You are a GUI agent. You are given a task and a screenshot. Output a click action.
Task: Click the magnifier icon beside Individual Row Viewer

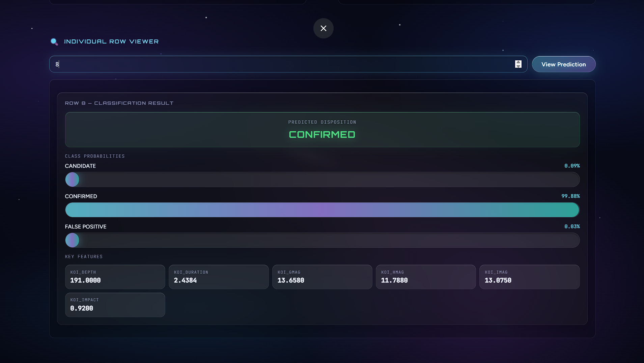pyautogui.click(x=54, y=41)
